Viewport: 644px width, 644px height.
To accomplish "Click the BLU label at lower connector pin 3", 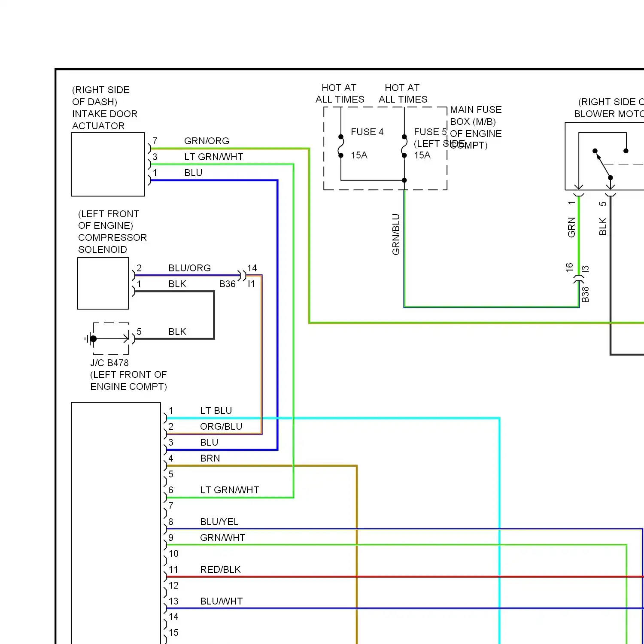I will (x=209, y=442).
